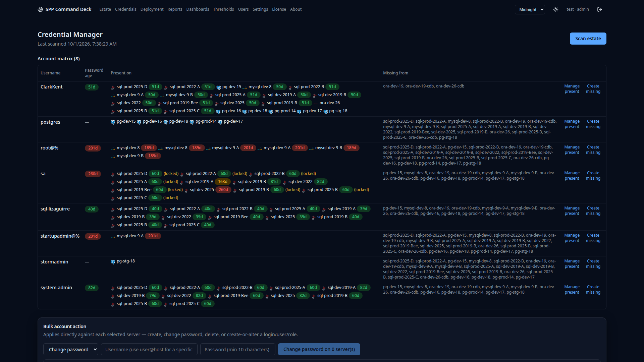Image resolution: width=644 pixels, height=362 pixels.
Task: Go to the Credentials menu item
Action: click(x=125, y=9)
